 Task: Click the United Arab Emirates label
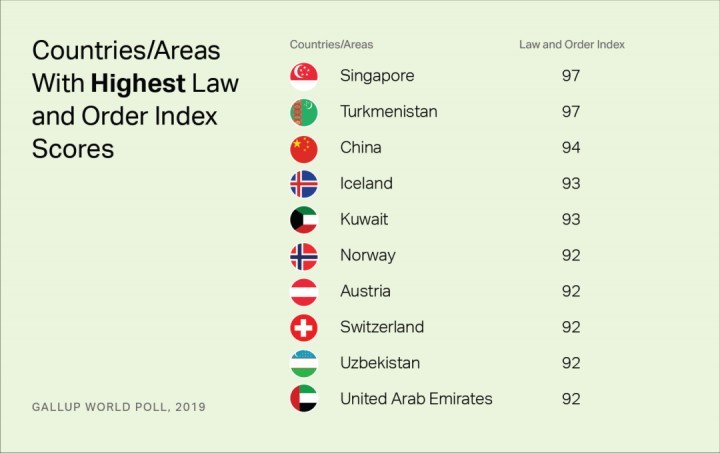[416, 399]
